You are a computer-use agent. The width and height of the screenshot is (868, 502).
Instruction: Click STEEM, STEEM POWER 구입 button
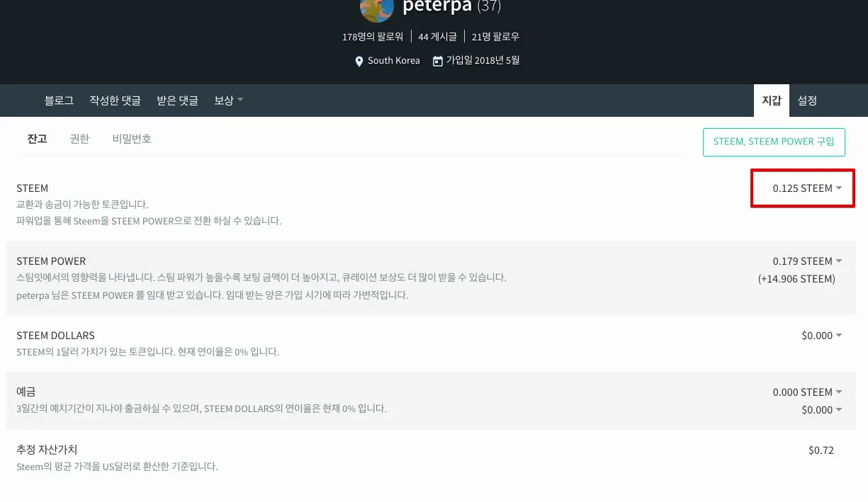coord(774,142)
